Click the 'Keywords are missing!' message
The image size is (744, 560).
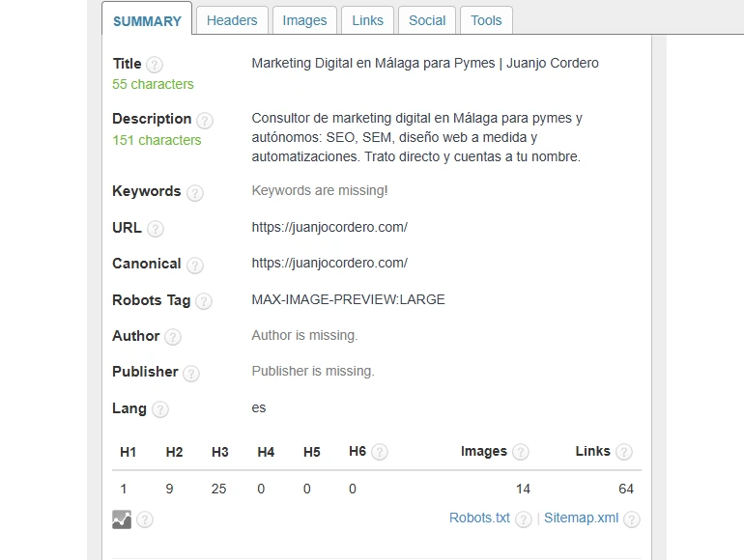(x=319, y=190)
